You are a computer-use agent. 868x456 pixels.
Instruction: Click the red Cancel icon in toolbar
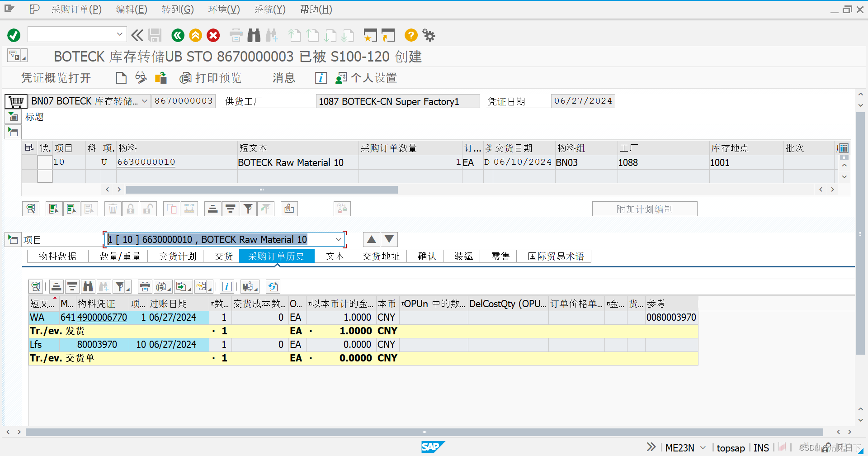(x=213, y=35)
